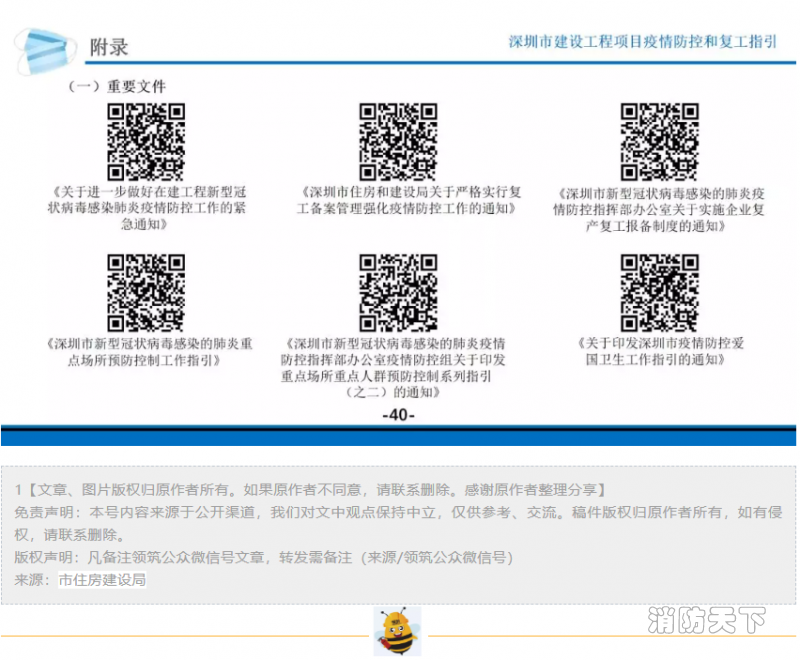
Task: Click the （一）重要文件 subheading
Action: click(x=117, y=87)
